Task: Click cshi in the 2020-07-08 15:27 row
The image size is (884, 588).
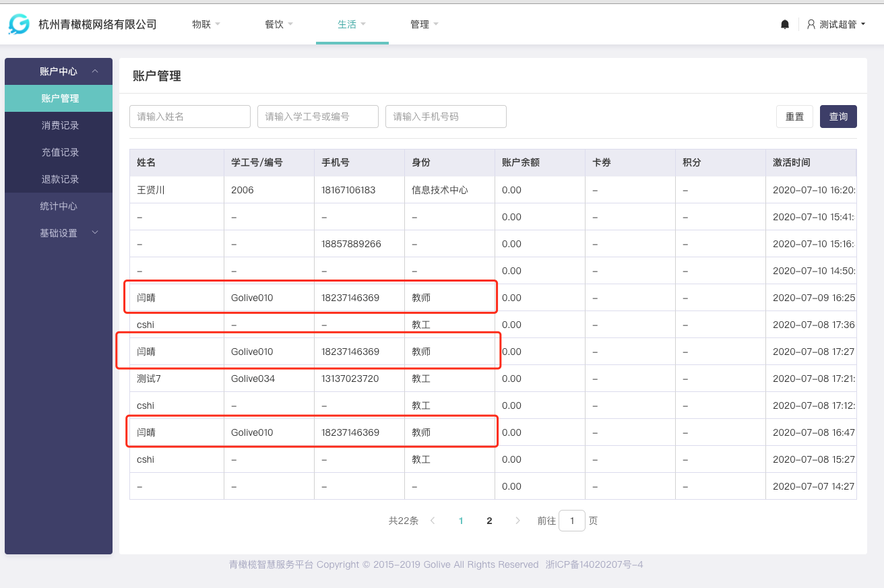Action: coord(146,459)
